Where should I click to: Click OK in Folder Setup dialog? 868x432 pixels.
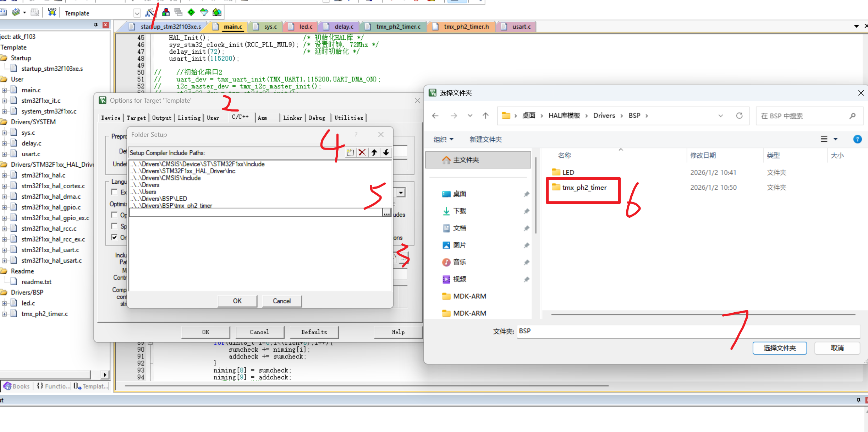click(x=237, y=301)
